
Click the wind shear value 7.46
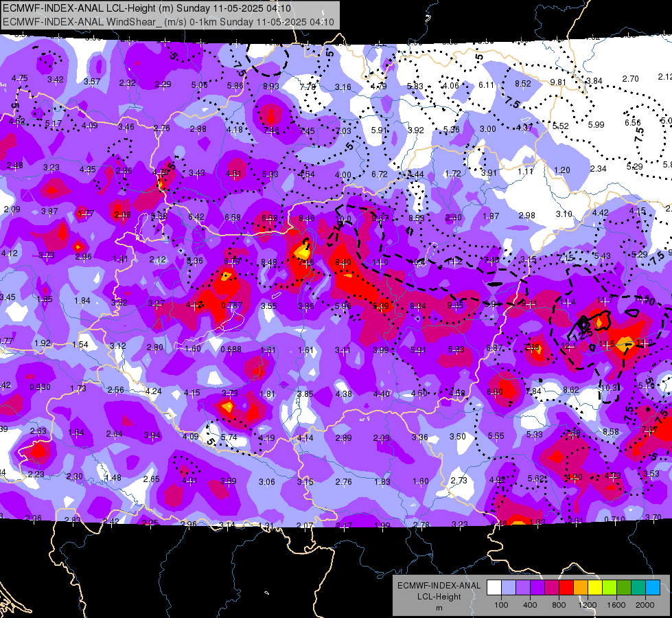271,130
